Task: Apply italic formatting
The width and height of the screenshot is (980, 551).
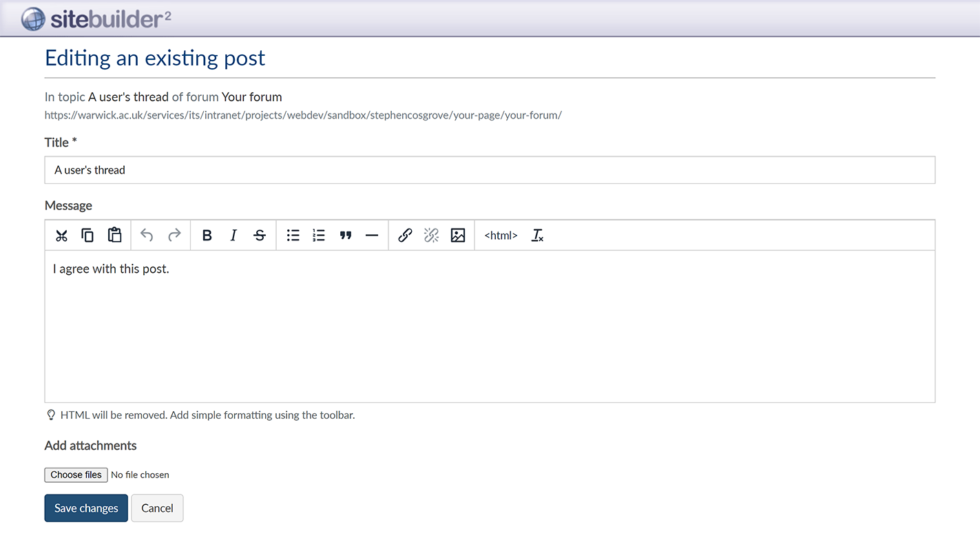Action: pos(233,235)
